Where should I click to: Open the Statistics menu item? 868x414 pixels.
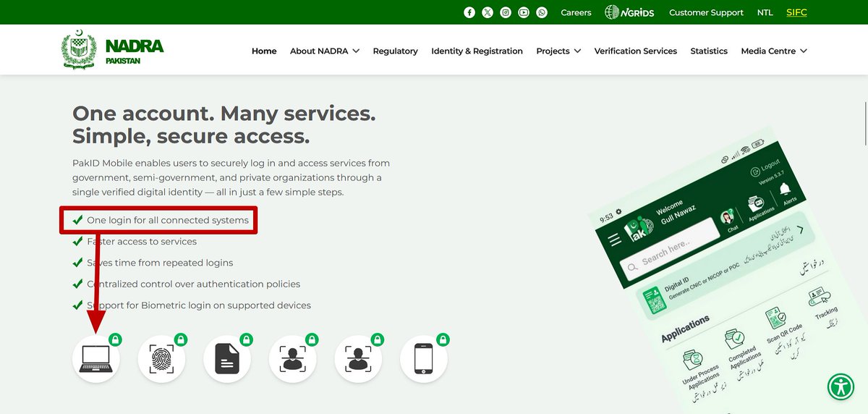(x=709, y=51)
